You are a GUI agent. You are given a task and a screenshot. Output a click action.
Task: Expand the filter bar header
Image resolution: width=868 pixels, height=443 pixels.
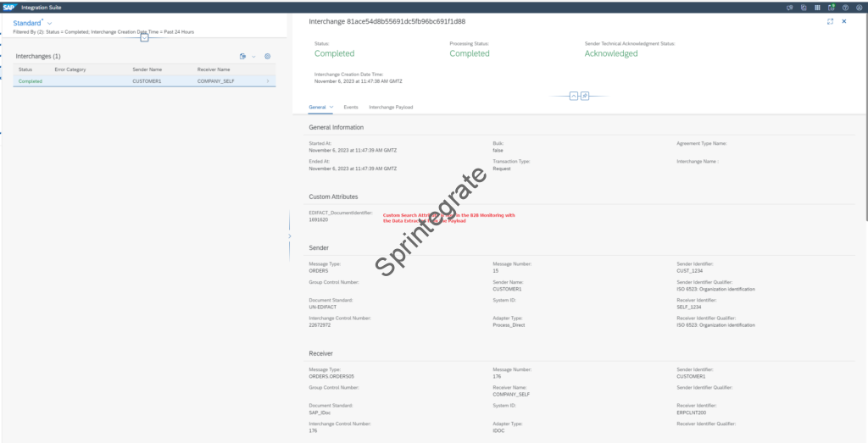point(144,37)
